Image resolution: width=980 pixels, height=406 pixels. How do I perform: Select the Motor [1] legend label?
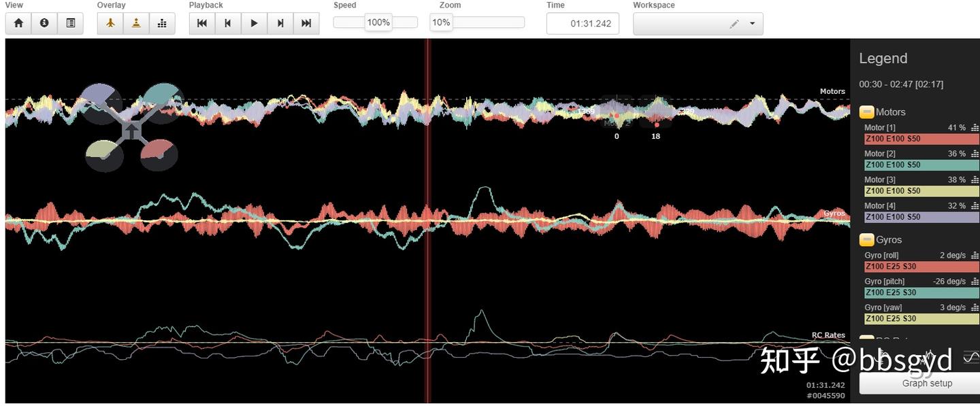click(x=880, y=128)
